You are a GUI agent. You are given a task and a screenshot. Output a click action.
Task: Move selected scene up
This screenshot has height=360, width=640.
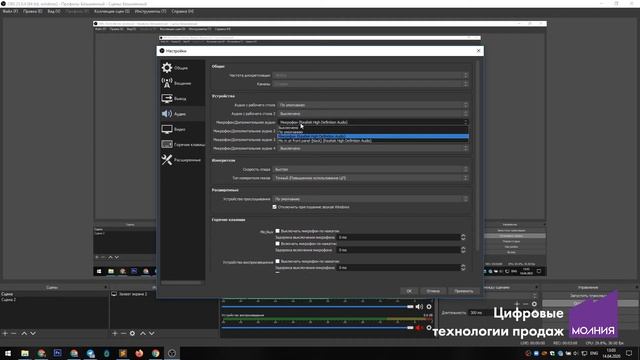click(x=24, y=333)
